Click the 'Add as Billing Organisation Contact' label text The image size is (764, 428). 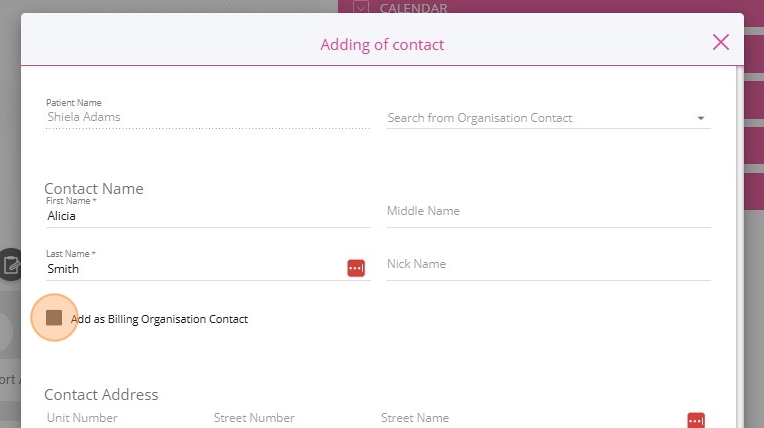click(x=159, y=319)
